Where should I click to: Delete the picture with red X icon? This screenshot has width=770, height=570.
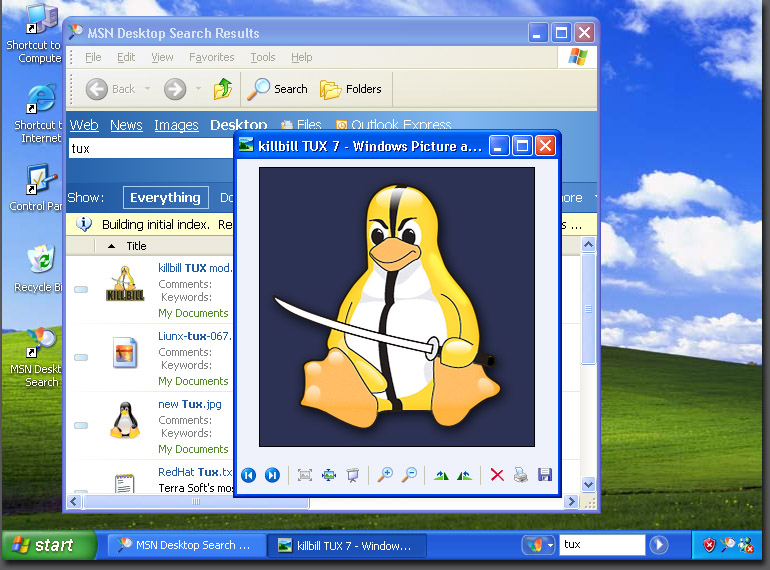point(497,475)
